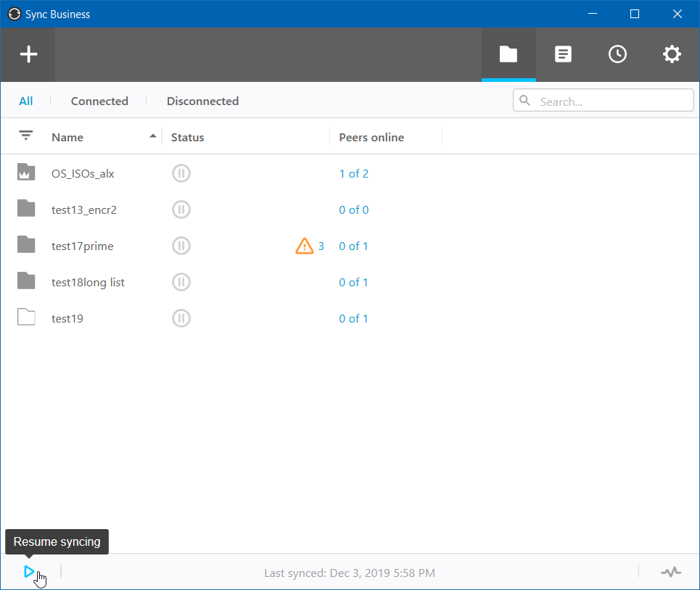
Task: Switch to the Connected filter tab
Action: point(99,101)
